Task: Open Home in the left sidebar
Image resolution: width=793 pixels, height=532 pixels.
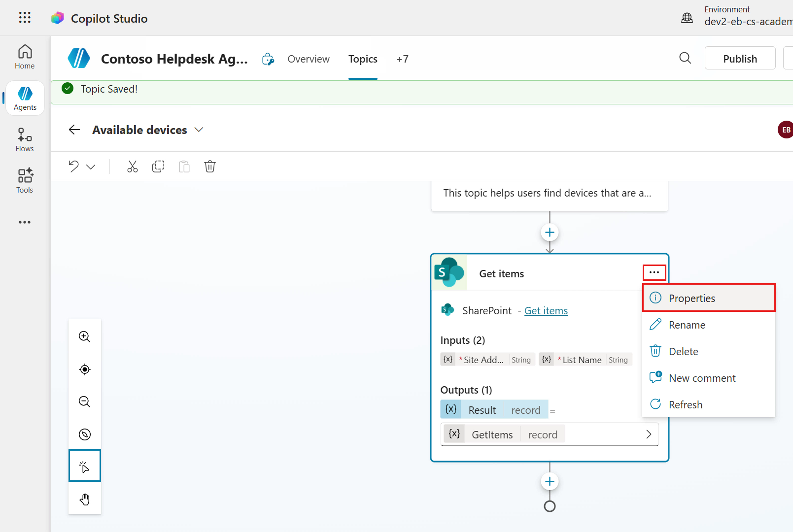Action: point(25,57)
